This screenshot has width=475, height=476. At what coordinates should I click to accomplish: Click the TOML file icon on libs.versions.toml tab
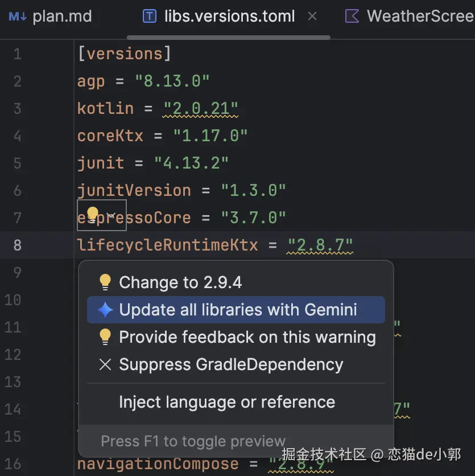149,16
